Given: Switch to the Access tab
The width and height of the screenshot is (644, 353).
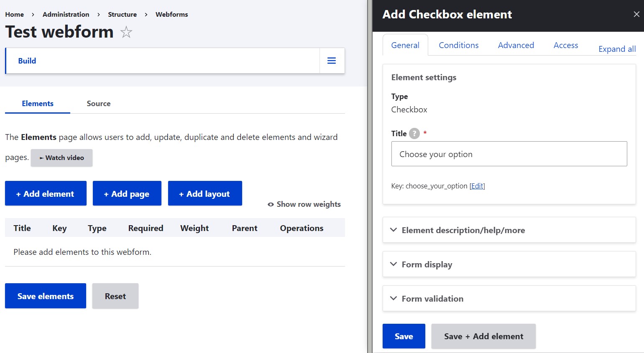Looking at the screenshot, I should [565, 45].
